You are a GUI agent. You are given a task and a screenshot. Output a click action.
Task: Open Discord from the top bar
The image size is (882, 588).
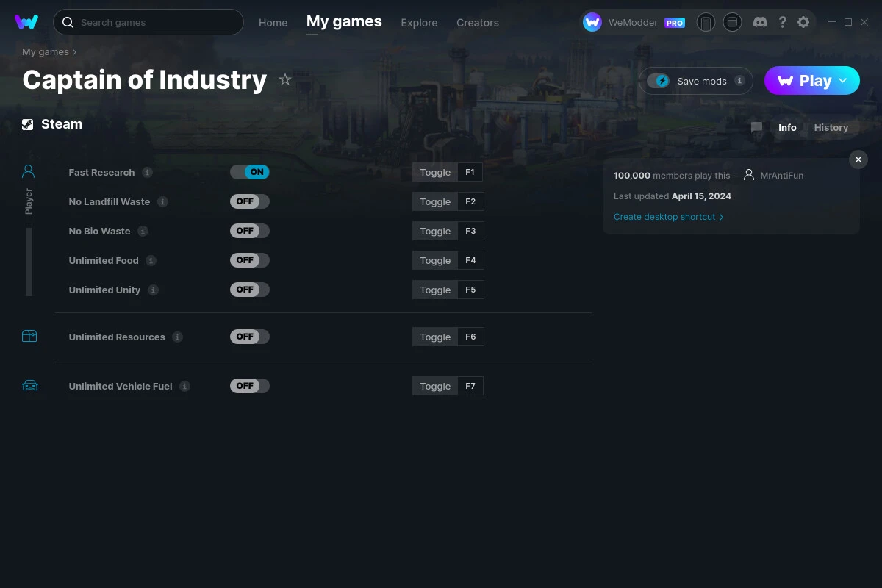760,22
